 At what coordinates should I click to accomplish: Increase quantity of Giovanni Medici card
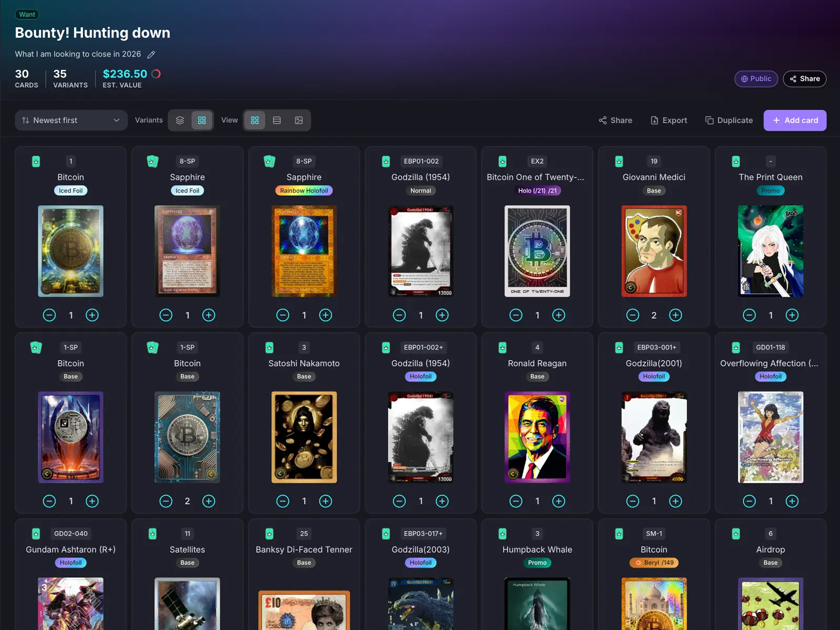676,315
